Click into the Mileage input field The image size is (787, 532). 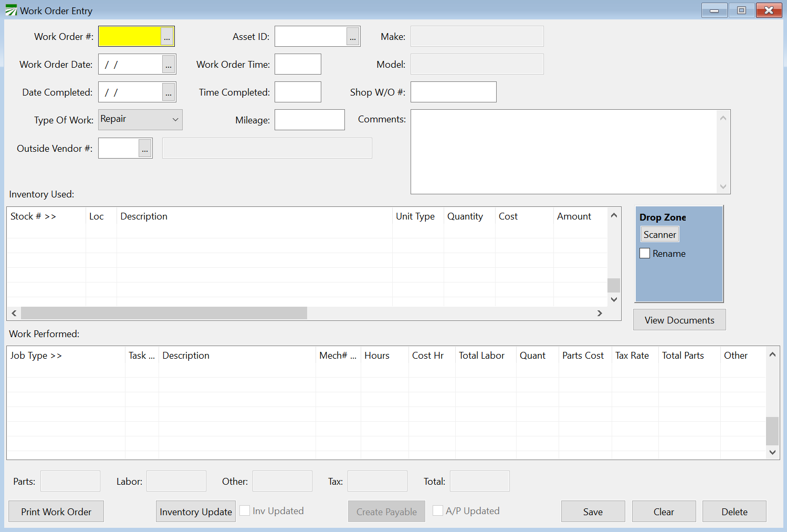[x=309, y=120]
